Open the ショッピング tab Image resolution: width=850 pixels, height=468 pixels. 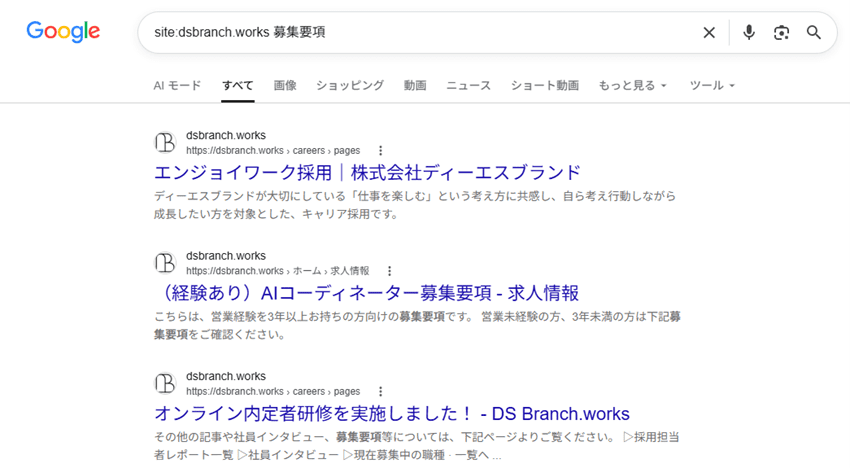pos(350,85)
